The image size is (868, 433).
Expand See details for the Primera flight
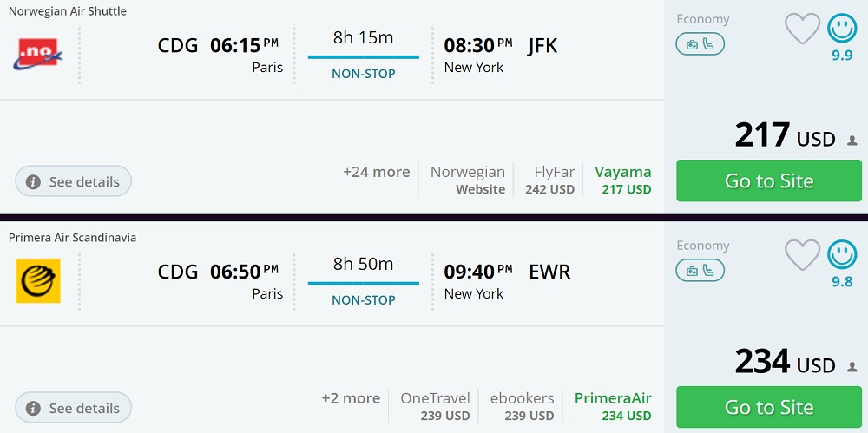coord(74,408)
